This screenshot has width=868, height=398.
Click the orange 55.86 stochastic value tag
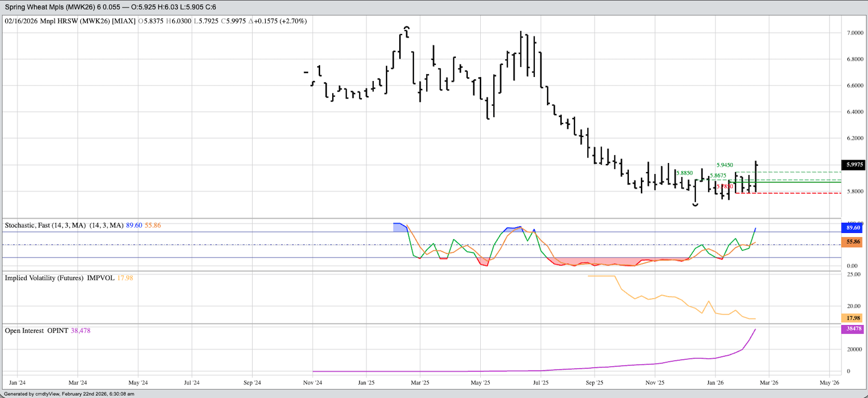click(853, 242)
